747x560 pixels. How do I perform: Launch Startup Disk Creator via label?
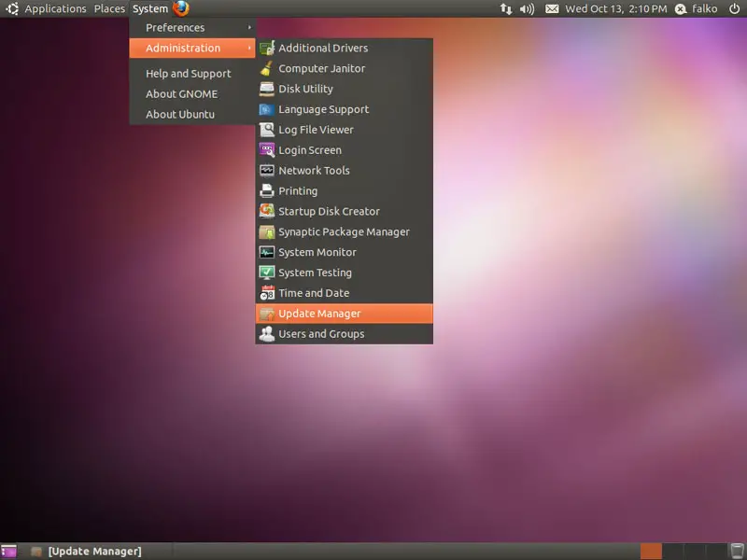point(329,211)
